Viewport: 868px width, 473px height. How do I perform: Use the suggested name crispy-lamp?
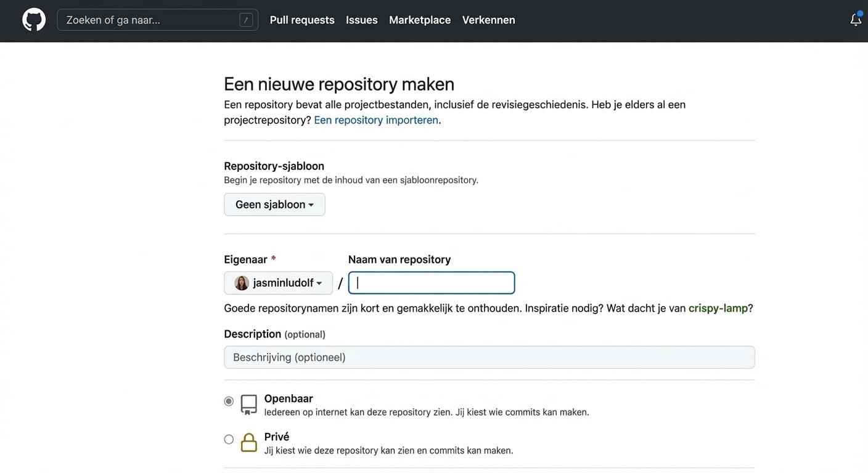(718, 308)
